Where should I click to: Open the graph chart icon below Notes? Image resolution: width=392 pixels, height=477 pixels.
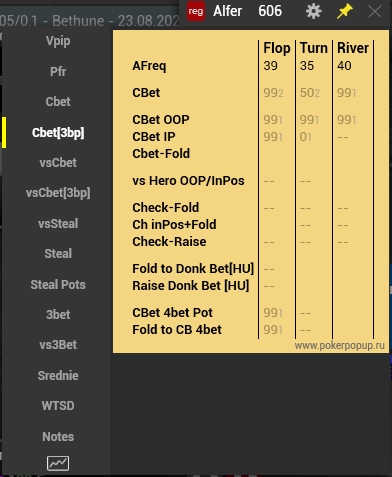coord(58,463)
